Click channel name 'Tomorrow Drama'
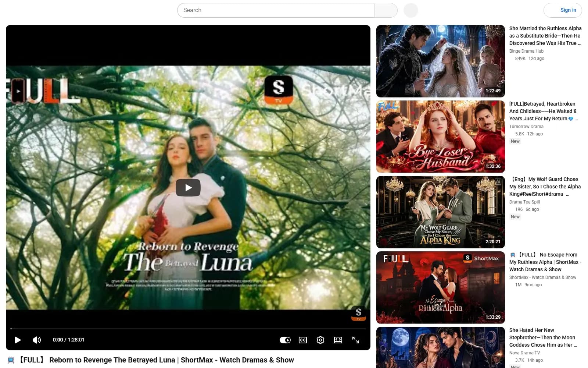Screen dimensions: 588x368 click(526, 127)
